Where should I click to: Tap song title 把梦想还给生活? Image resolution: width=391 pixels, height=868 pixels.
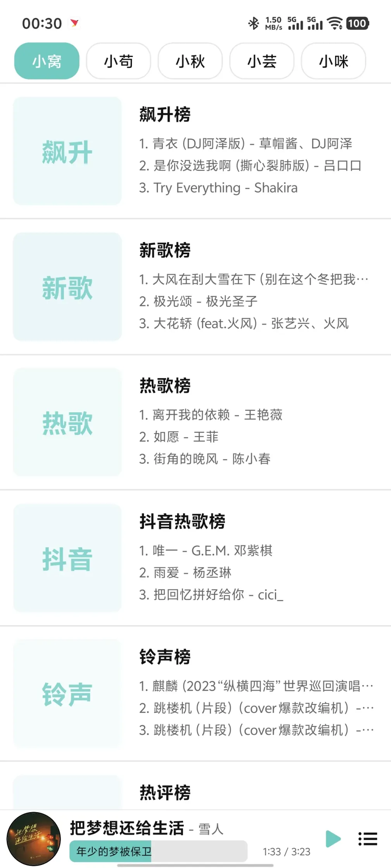pyautogui.click(x=127, y=828)
